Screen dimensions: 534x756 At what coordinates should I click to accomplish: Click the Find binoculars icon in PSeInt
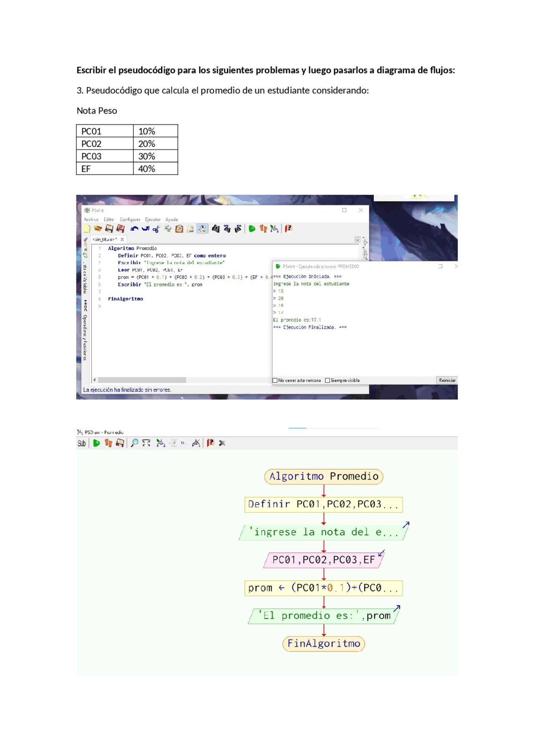(216, 229)
